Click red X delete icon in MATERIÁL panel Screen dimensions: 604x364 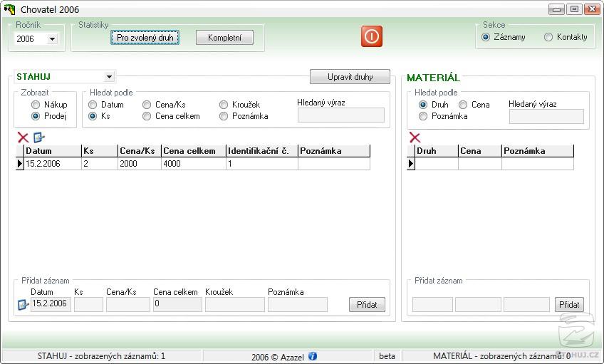coord(415,137)
